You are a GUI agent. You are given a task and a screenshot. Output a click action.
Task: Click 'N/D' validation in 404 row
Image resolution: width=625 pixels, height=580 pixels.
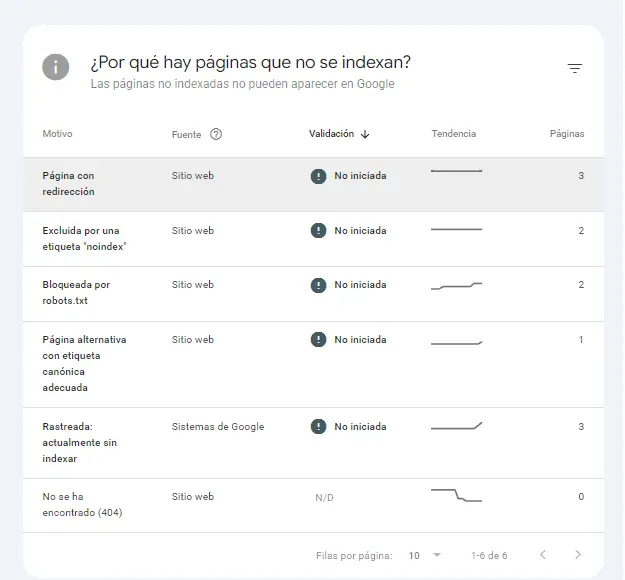pyautogui.click(x=324, y=497)
